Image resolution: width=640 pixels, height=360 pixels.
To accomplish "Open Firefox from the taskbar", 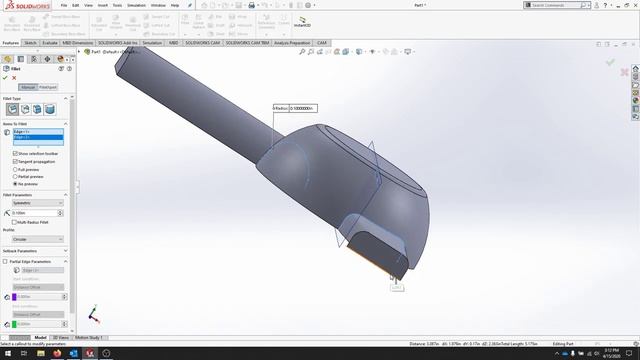I will (x=57, y=353).
